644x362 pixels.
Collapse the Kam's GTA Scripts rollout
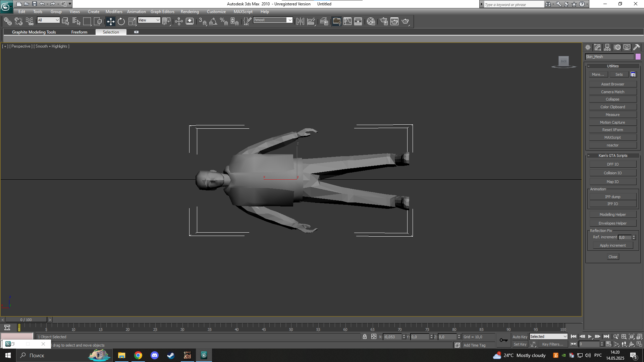[612, 156]
